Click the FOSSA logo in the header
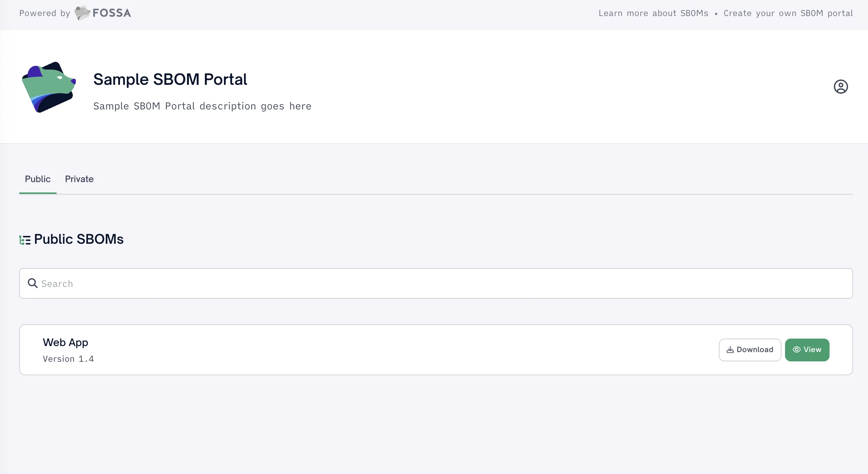 [x=103, y=13]
